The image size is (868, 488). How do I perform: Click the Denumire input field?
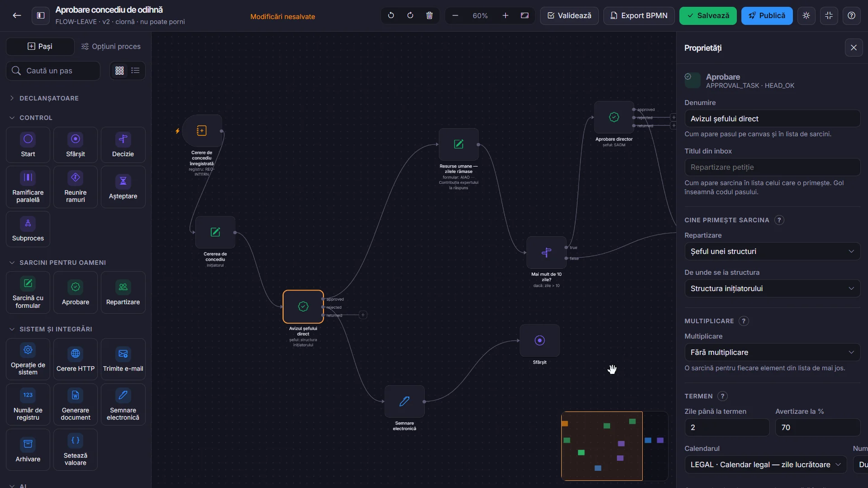[772, 119]
